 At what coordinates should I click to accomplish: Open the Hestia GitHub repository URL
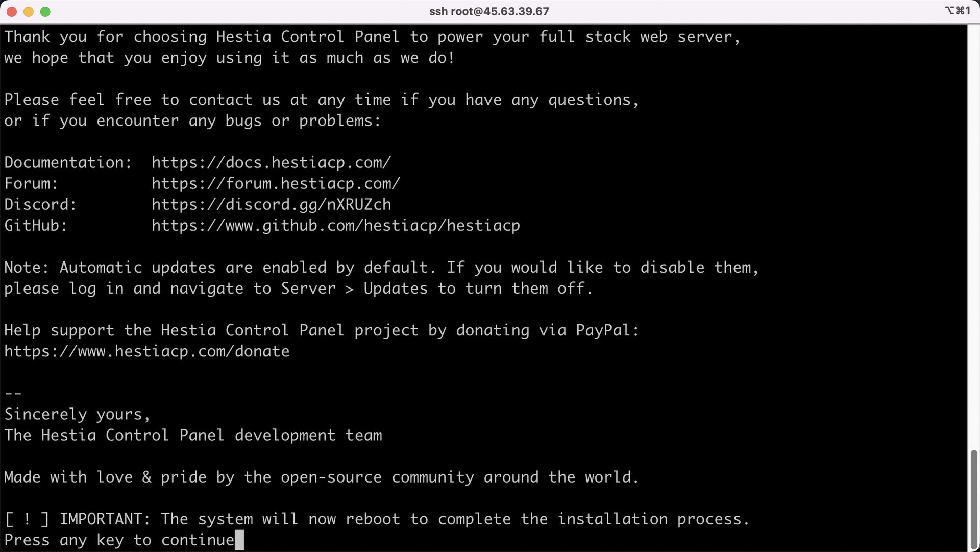click(x=335, y=226)
